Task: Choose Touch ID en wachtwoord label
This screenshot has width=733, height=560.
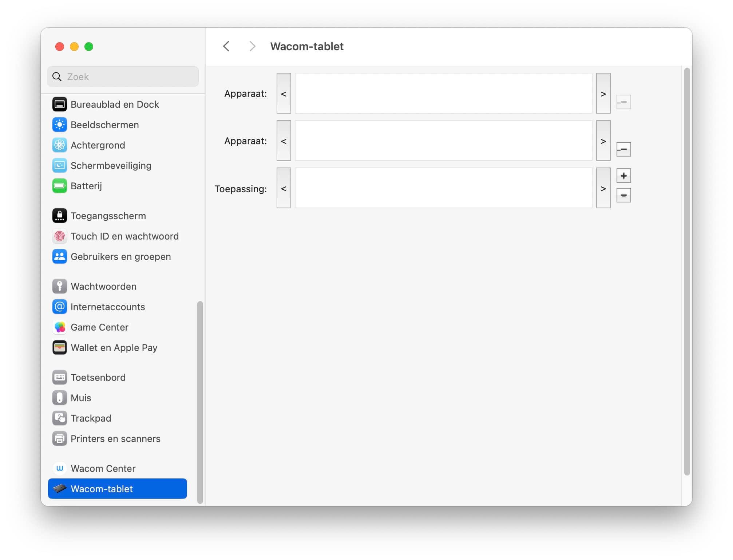Action: point(125,236)
